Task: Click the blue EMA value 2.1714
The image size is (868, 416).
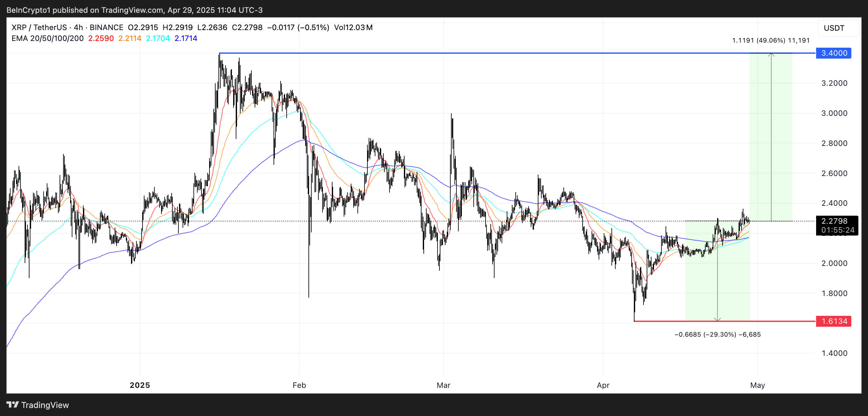Action: (185, 38)
